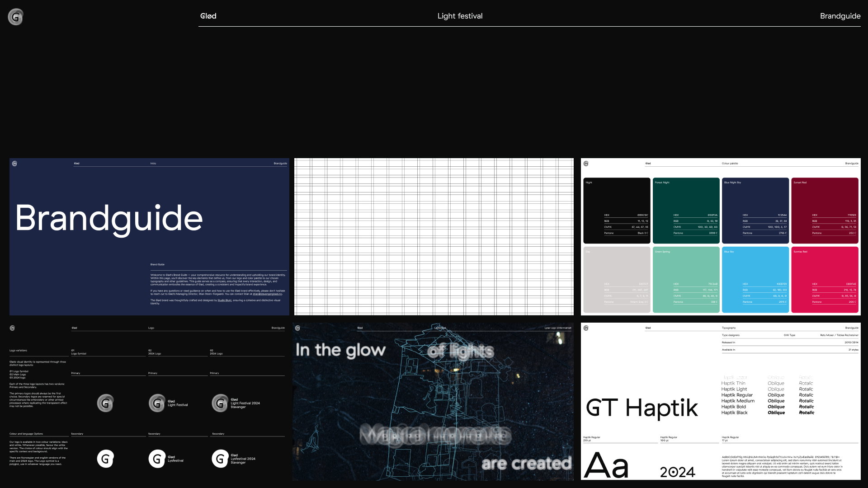Click the secondary white G logo symbol
The height and width of the screenshot is (488, 868).
pyautogui.click(x=105, y=459)
